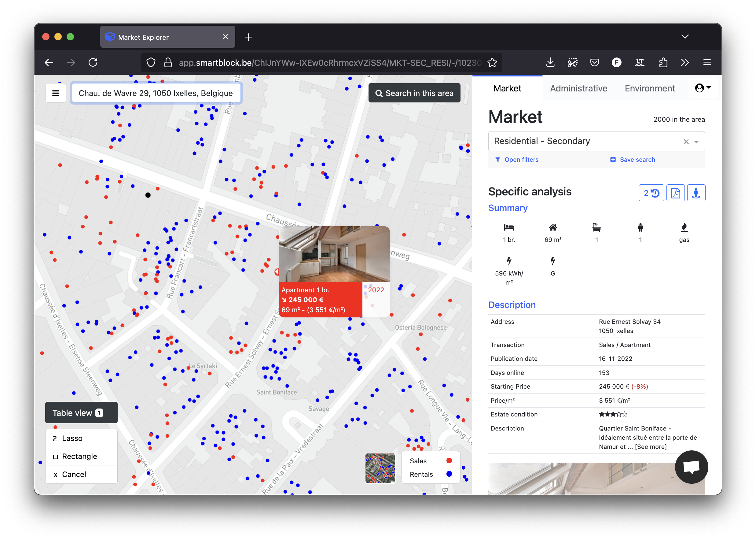The height and width of the screenshot is (540, 756).
Task: Click the bathtub icon
Action: click(x=596, y=227)
